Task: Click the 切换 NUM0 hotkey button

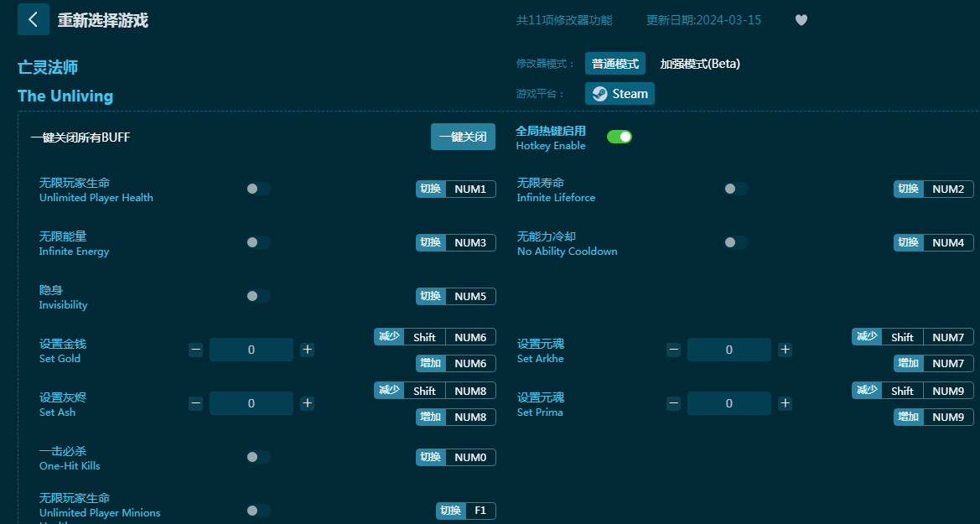Action: pyautogui.click(x=455, y=457)
